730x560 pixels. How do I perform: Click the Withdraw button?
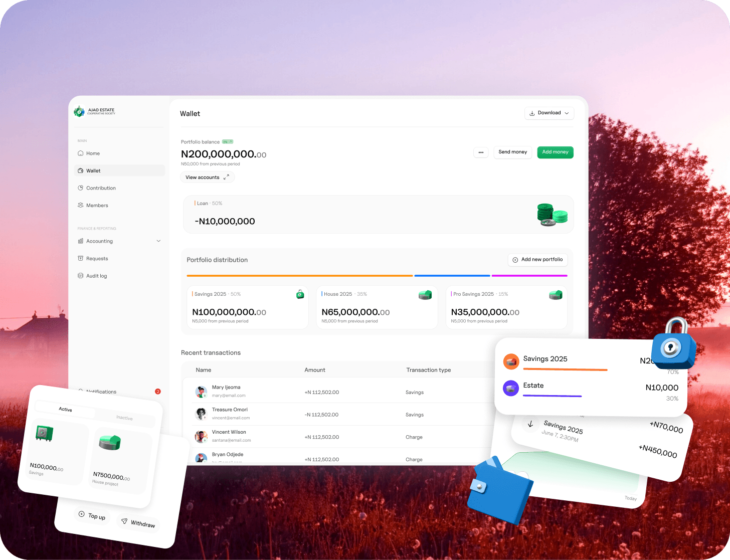tap(138, 523)
